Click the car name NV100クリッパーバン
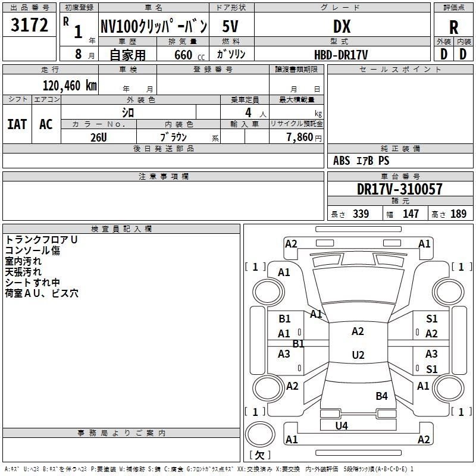Image resolution: width=476 pixels, height=476 pixels. point(154,26)
